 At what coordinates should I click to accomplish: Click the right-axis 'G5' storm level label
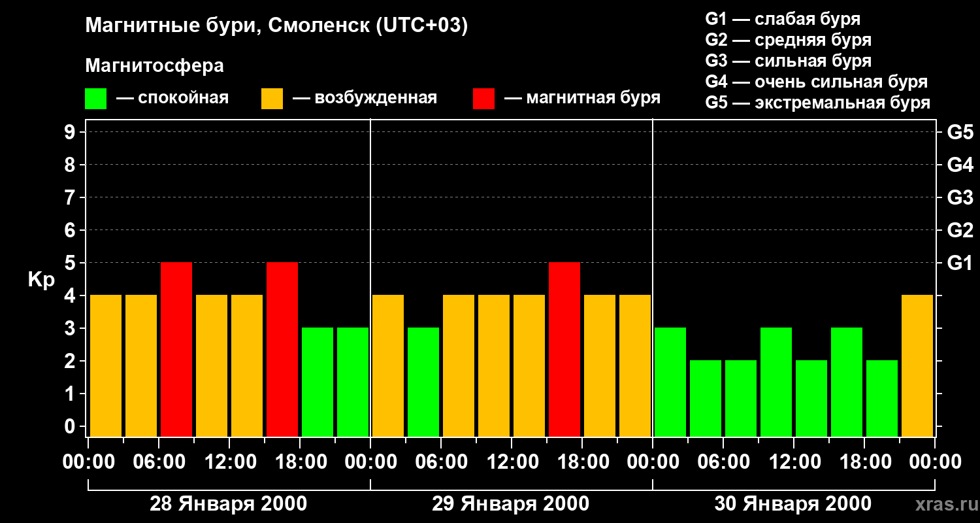(960, 132)
